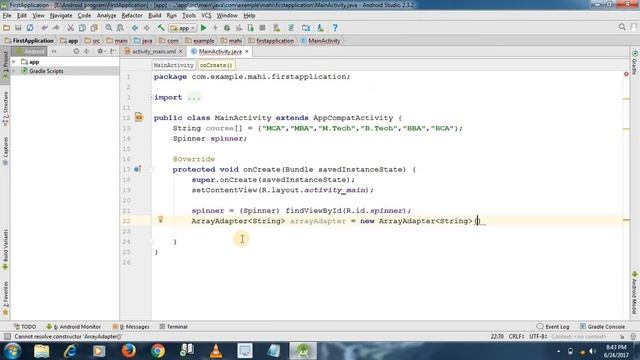This screenshot has width=640, height=360.
Task: Close the activity_main.xml tab
Action: pyautogui.click(x=180, y=51)
